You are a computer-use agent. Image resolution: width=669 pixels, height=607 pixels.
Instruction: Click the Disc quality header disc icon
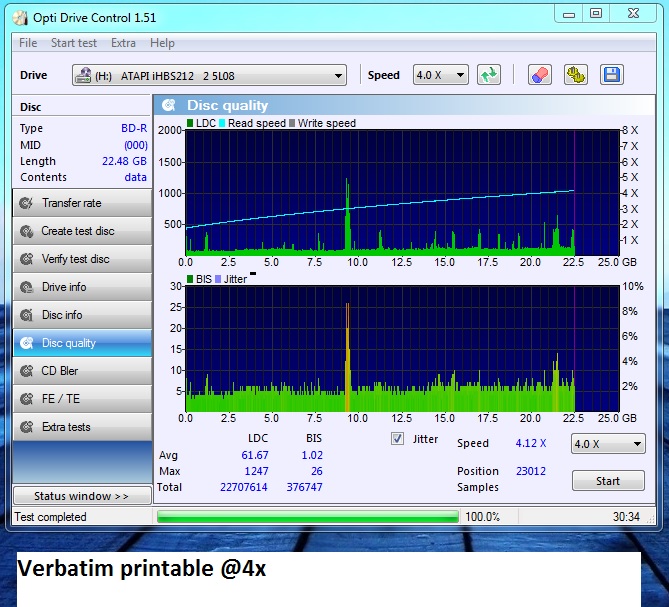pyautogui.click(x=169, y=105)
